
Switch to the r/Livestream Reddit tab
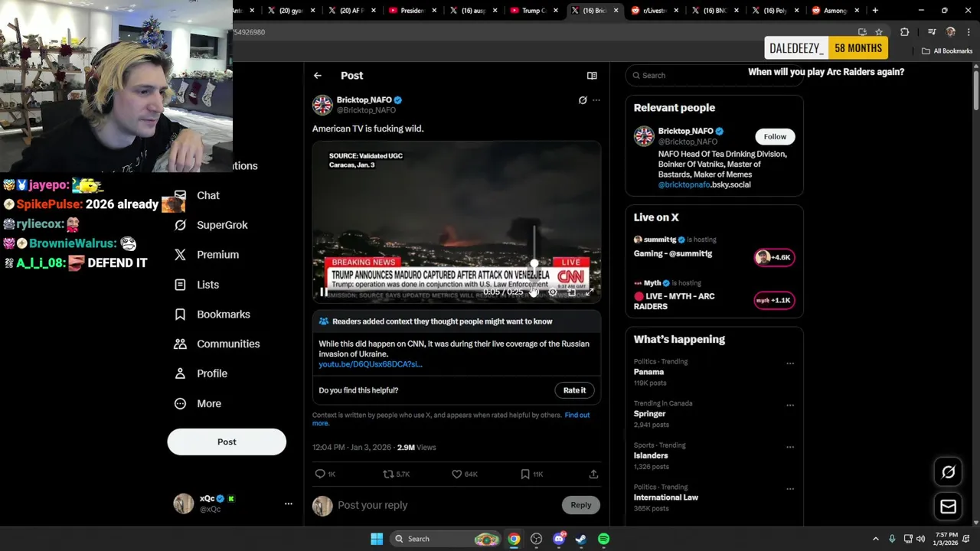coord(655,11)
